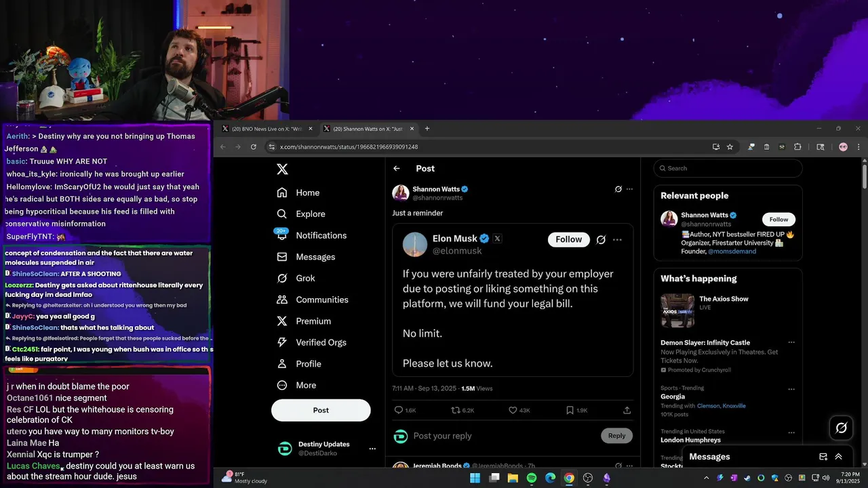Open Communities in X sidebar
The width and height of the screenshot is (868, 488).
click(313, 300)
